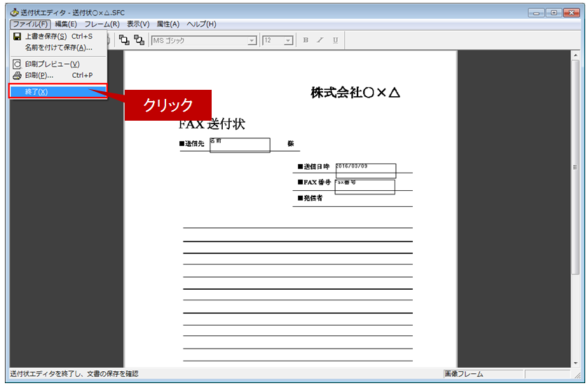Viewport: 588px width, 388px height.
Task: Click the vertical scrollbar down arrow
Action: click(575, 363)
